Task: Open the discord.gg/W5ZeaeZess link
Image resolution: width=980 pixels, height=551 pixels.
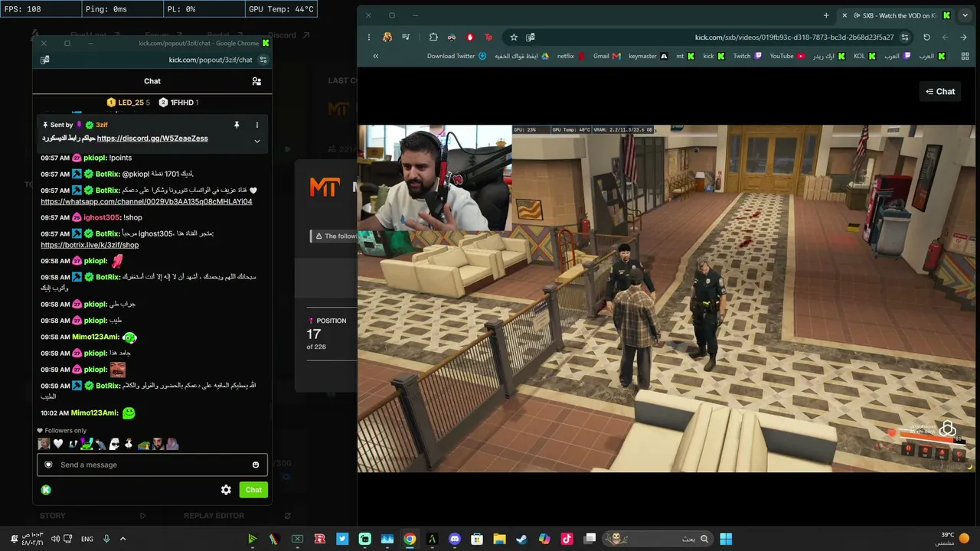Action: [152, 139]
